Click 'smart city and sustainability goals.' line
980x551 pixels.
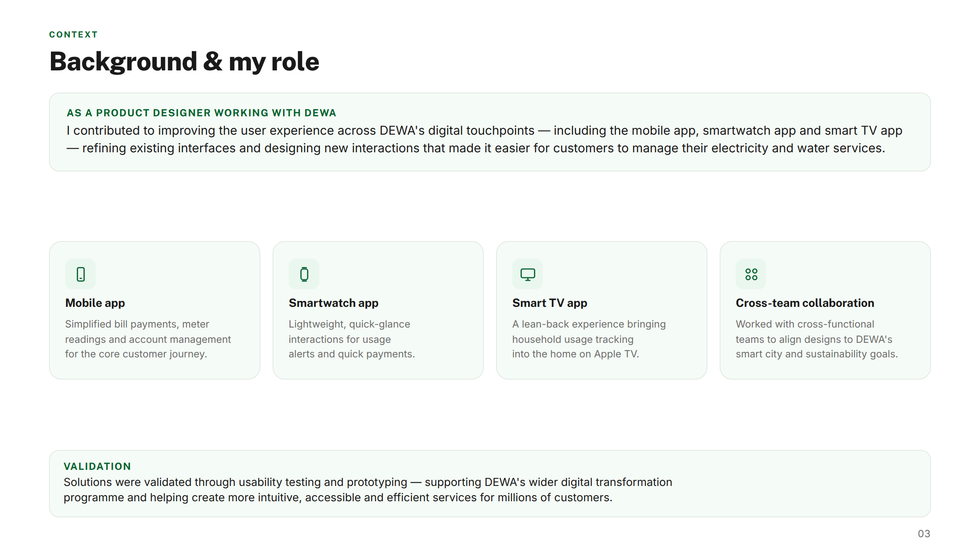tap(817, 354)
